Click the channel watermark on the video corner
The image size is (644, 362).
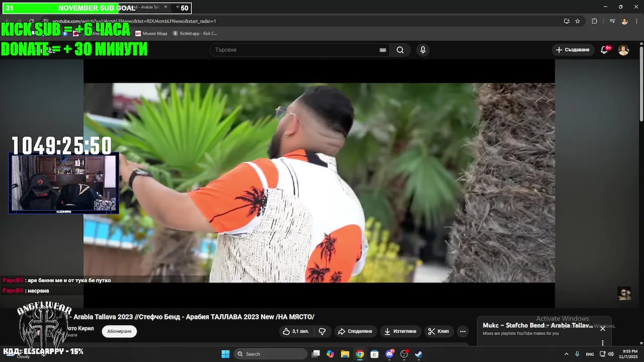[624, 294]
